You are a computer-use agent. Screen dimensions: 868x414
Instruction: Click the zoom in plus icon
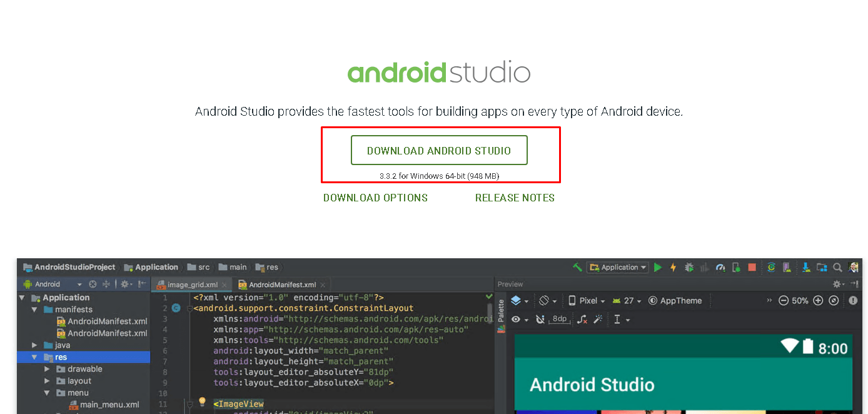pos(818,301)
